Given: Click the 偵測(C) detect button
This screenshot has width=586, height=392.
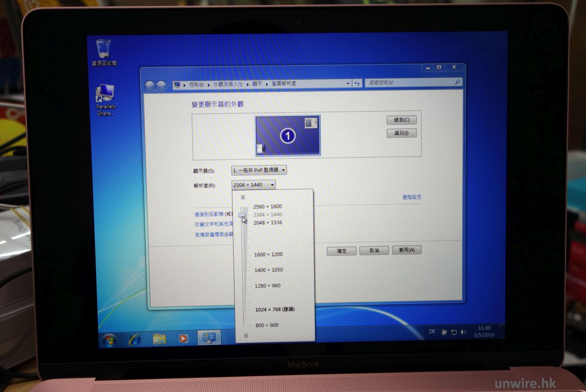Looking at the screenshot, I should (401, 120).
